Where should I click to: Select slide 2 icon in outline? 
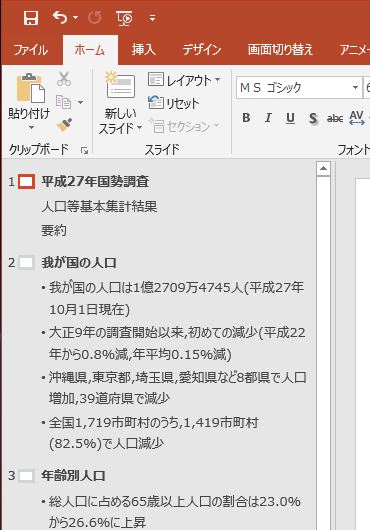pos(26,263)
